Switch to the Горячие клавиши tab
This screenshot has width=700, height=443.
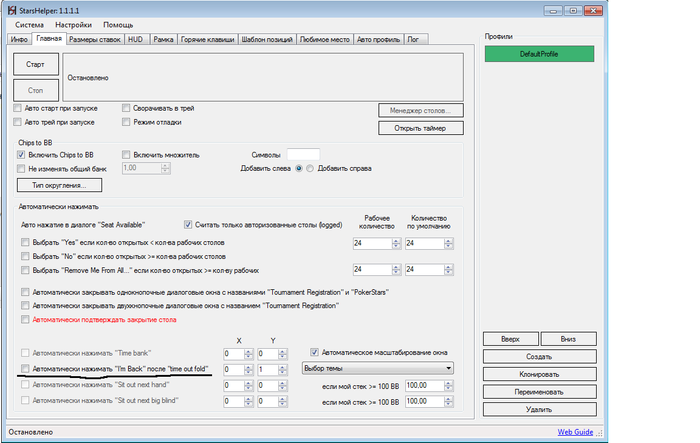208,39
